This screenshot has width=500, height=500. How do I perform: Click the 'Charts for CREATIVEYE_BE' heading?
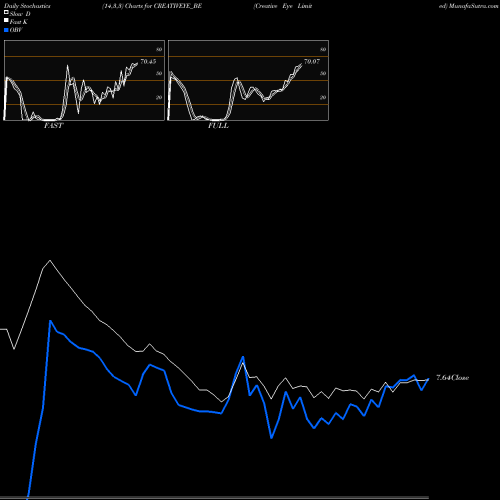(163, 6)
